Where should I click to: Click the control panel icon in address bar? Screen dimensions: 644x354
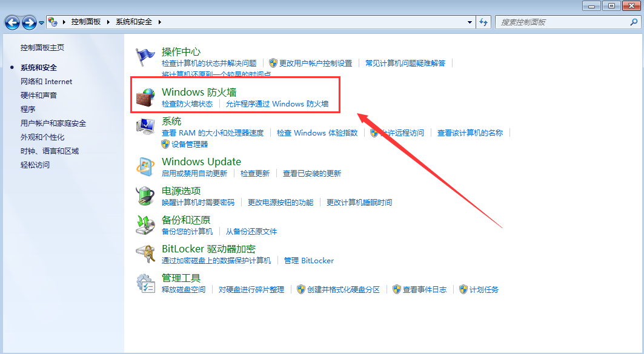(53, 22)
